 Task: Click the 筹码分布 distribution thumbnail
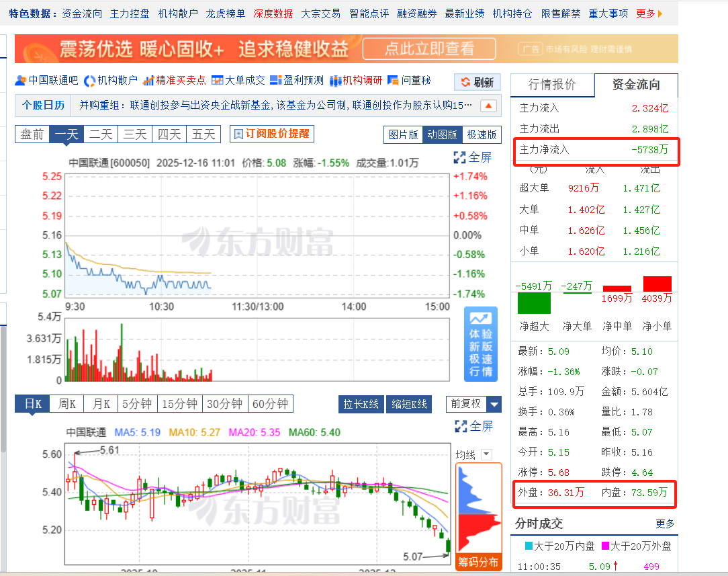point(479,509)
